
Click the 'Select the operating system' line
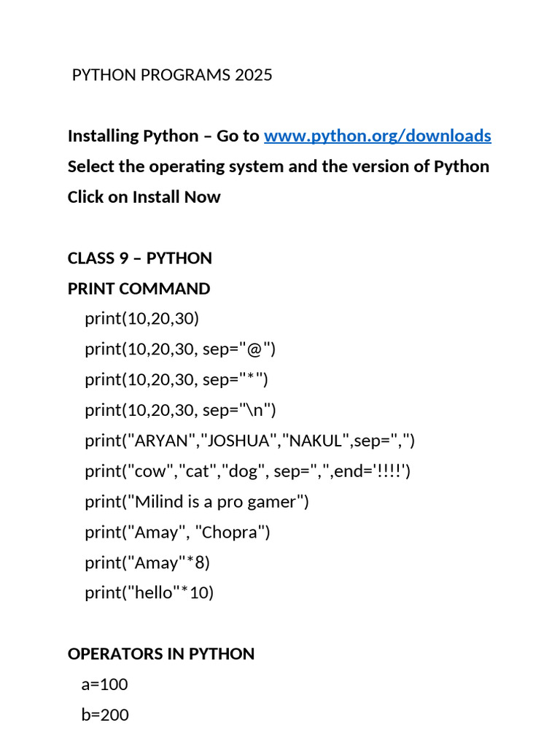[279, 167]
